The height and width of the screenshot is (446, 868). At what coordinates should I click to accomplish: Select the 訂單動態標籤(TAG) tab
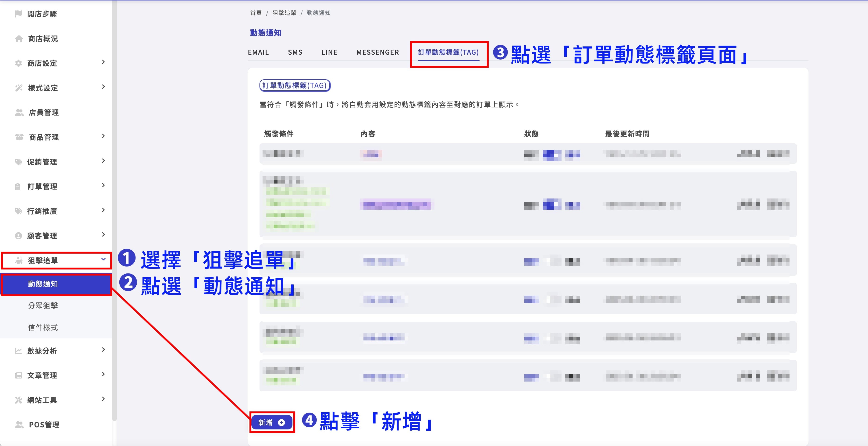pos(448,52)
